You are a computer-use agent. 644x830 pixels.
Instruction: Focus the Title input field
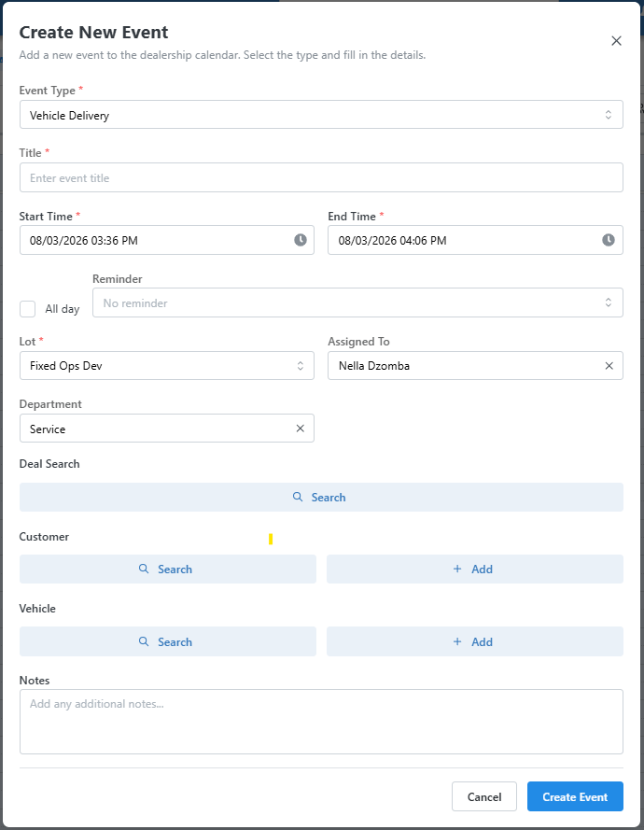pos(321,177)
